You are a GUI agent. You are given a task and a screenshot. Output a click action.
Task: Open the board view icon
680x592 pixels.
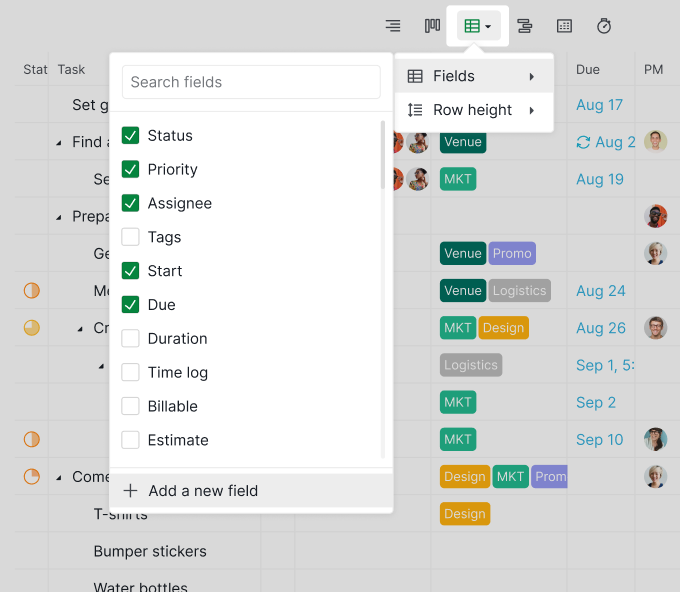point(432,26)
